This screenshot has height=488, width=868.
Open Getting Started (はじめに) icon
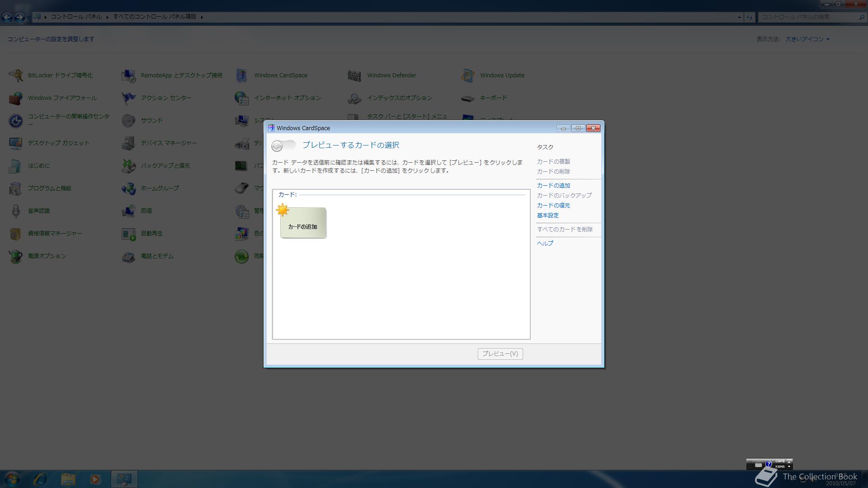16,166
